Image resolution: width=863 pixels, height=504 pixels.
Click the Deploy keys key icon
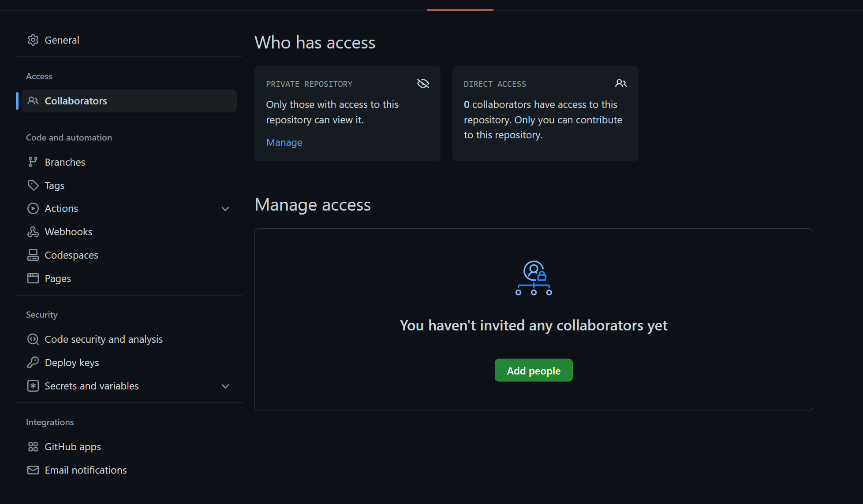pos(33,363)
